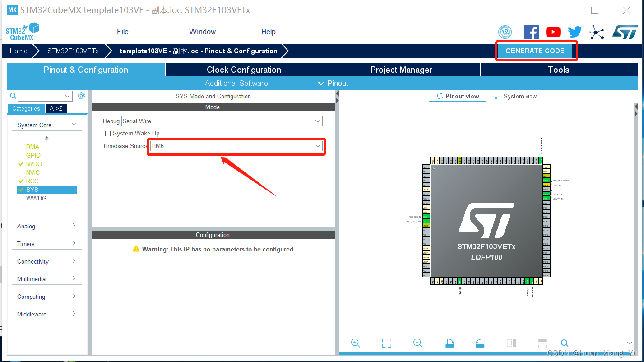Image resolution: width=644 pixels, height=362 pixels.
Task: Click the best-fit view icon
Action: click(386, 343)
